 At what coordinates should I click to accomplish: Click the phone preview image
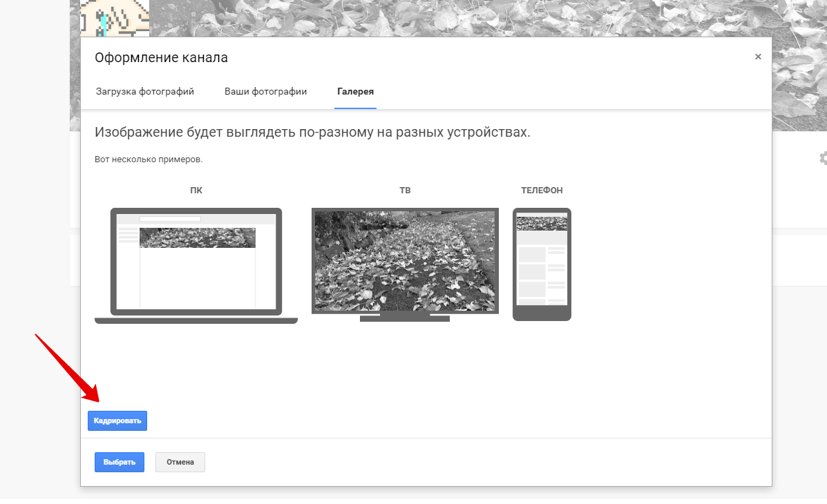[542, 263]
